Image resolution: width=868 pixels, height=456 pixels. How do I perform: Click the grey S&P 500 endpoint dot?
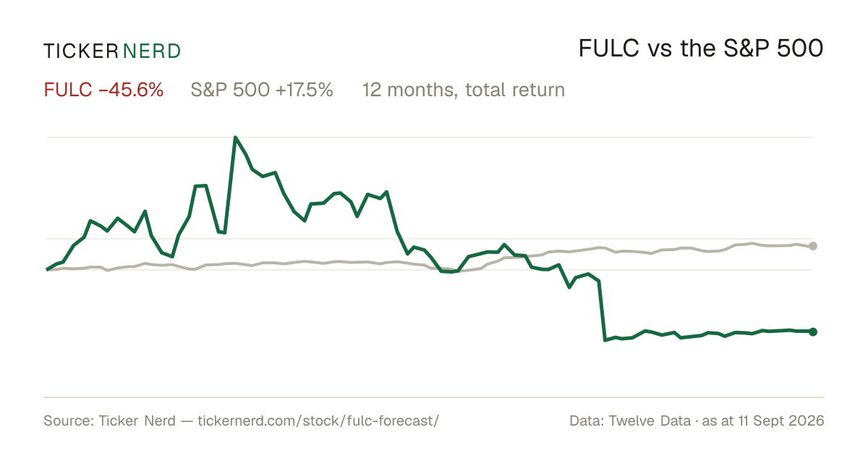pos(813,246)
